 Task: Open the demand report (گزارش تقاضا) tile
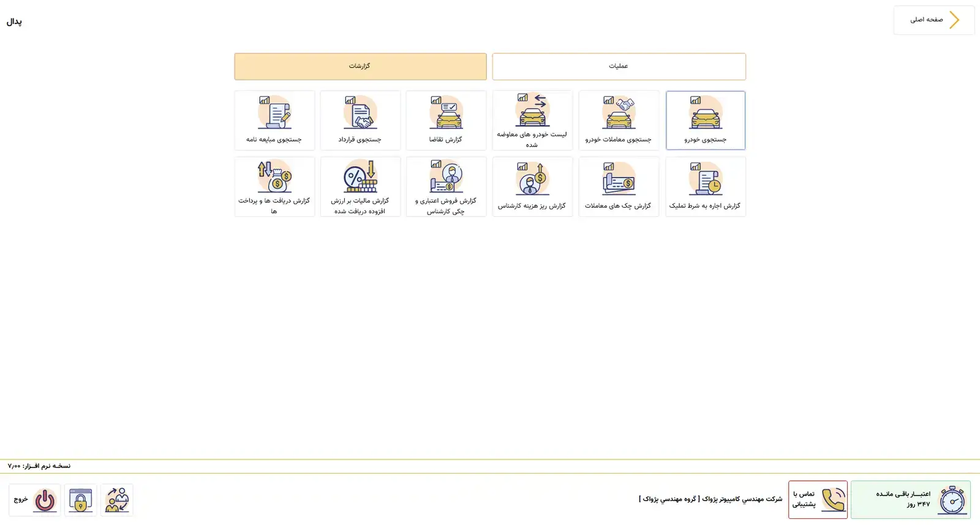[446, 120]
